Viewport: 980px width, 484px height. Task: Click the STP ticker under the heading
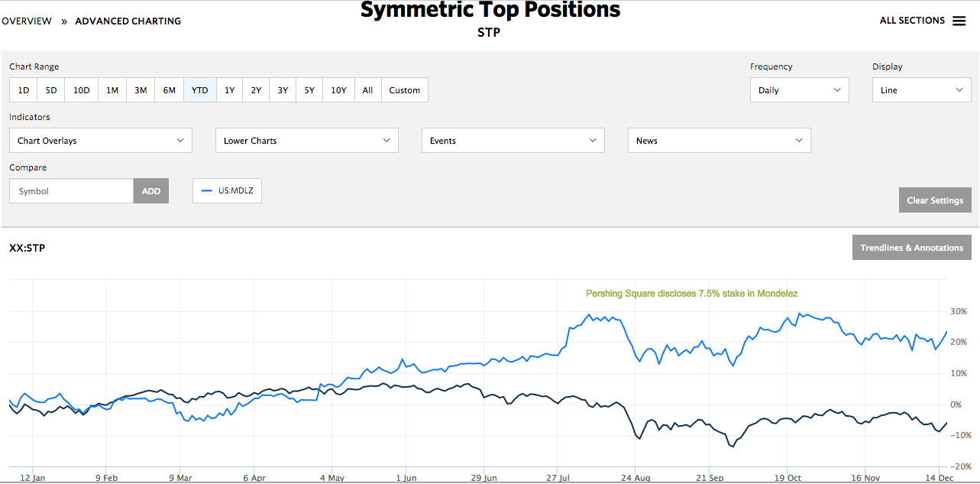489,33
